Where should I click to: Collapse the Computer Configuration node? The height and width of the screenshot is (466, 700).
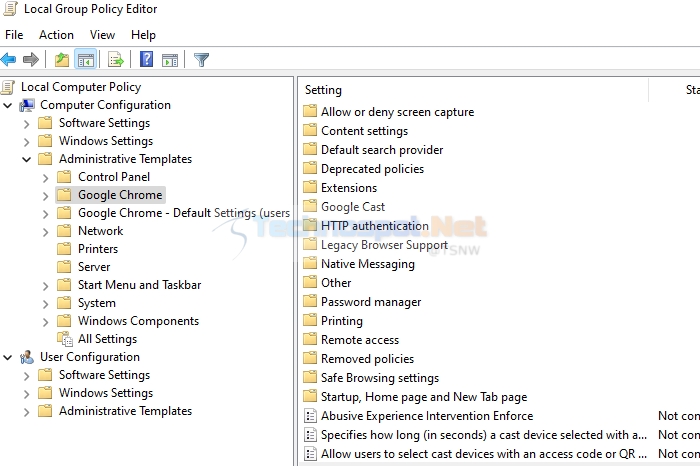point(8,105)
